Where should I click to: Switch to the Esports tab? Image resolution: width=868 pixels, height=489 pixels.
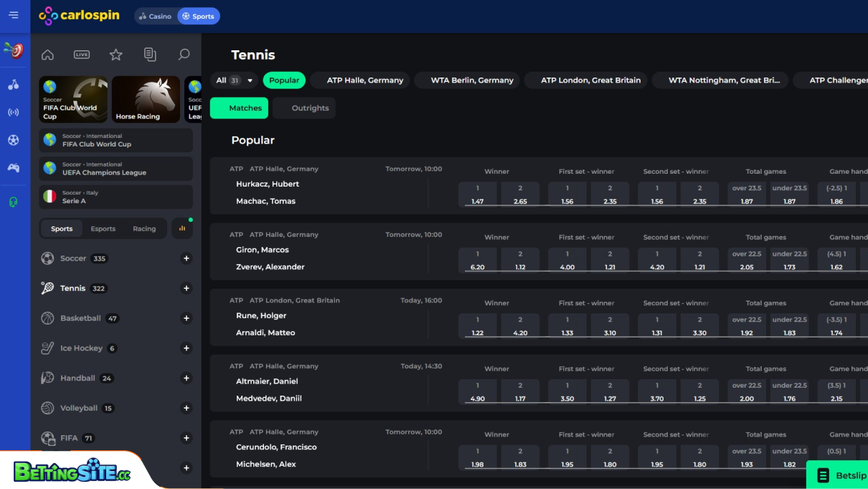103,228
